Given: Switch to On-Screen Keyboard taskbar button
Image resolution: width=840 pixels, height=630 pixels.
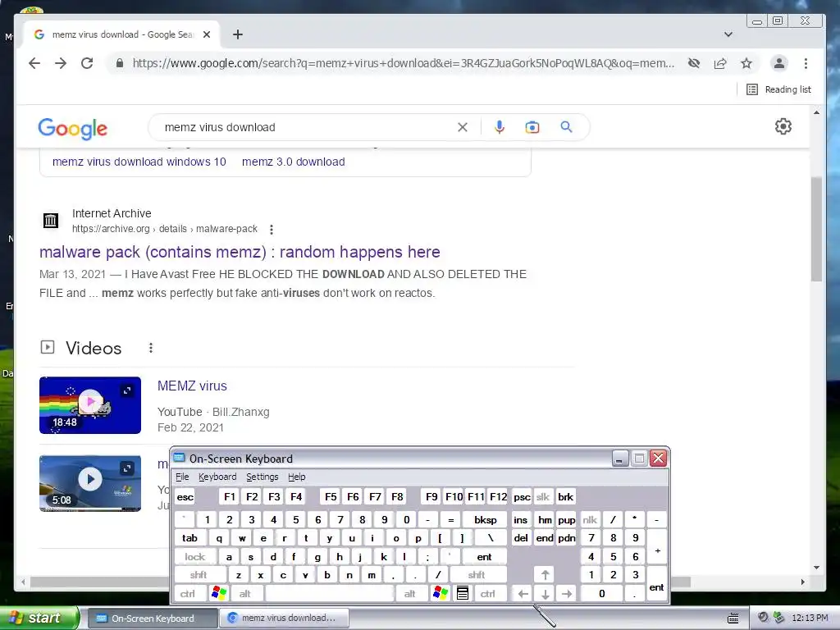Looking at the screenshot, I should [x=152, y=619].
